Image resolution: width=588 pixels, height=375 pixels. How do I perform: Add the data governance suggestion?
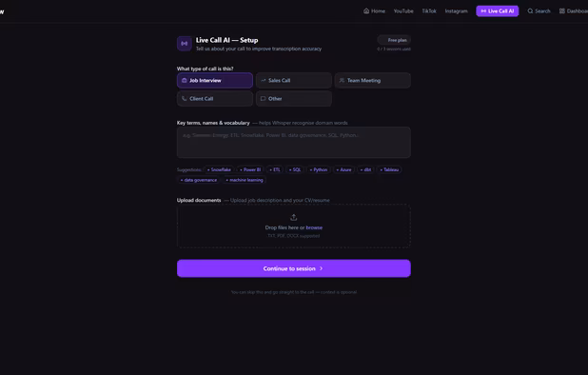pyautogui.click(x=198, y=180)
